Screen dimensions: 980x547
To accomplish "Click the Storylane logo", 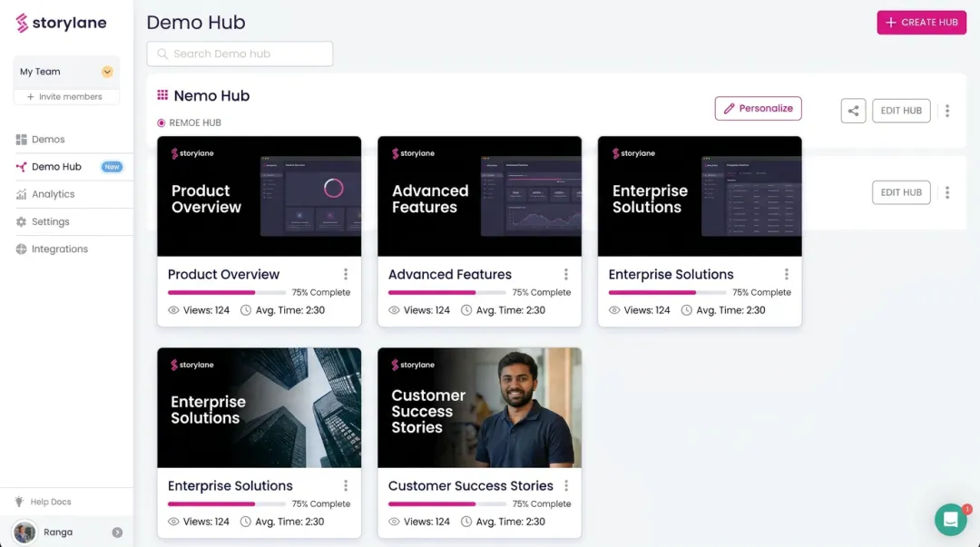I will point(61,23).
